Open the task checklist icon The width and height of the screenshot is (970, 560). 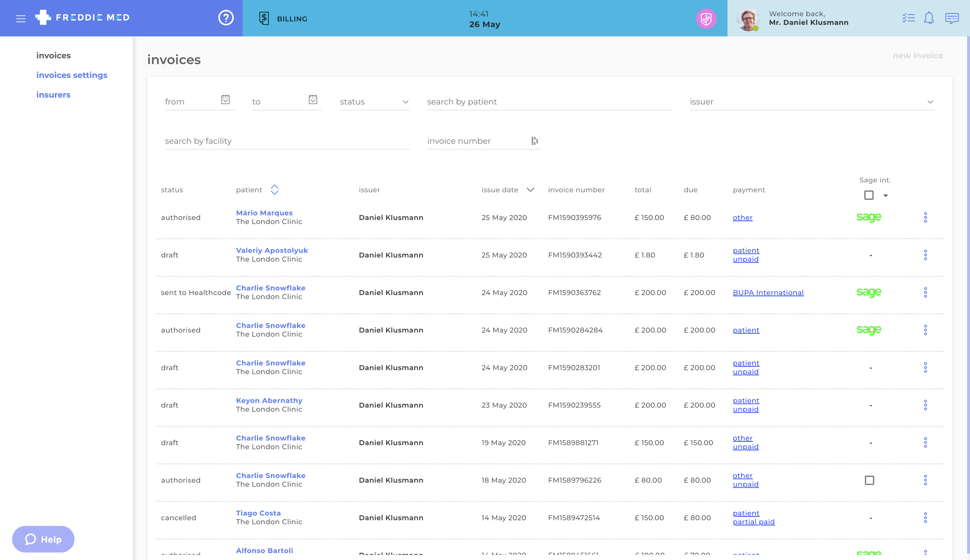pos(908,18)
